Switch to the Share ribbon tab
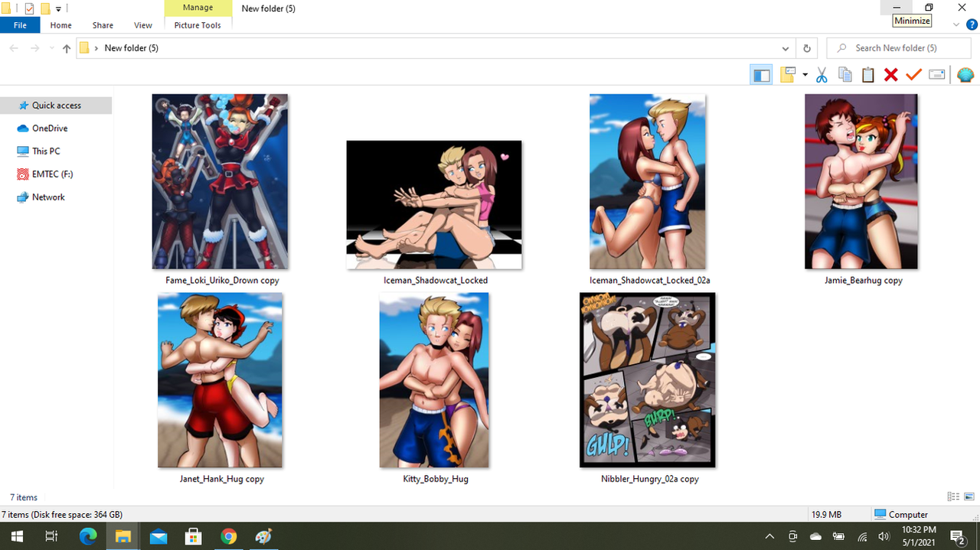Image resolution: width=980 pixels, height=550 pixels. (103, 25)
